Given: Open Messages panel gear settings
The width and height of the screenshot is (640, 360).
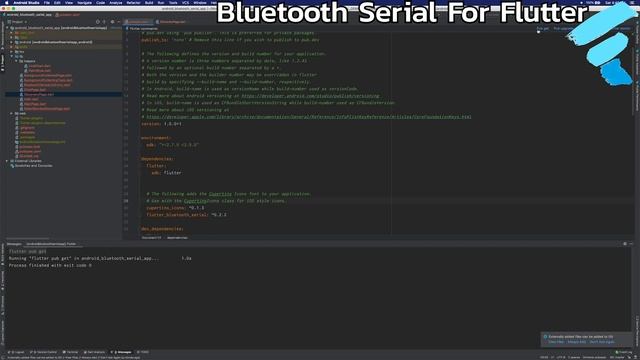Looking at the screenshot, I should 625,244.
